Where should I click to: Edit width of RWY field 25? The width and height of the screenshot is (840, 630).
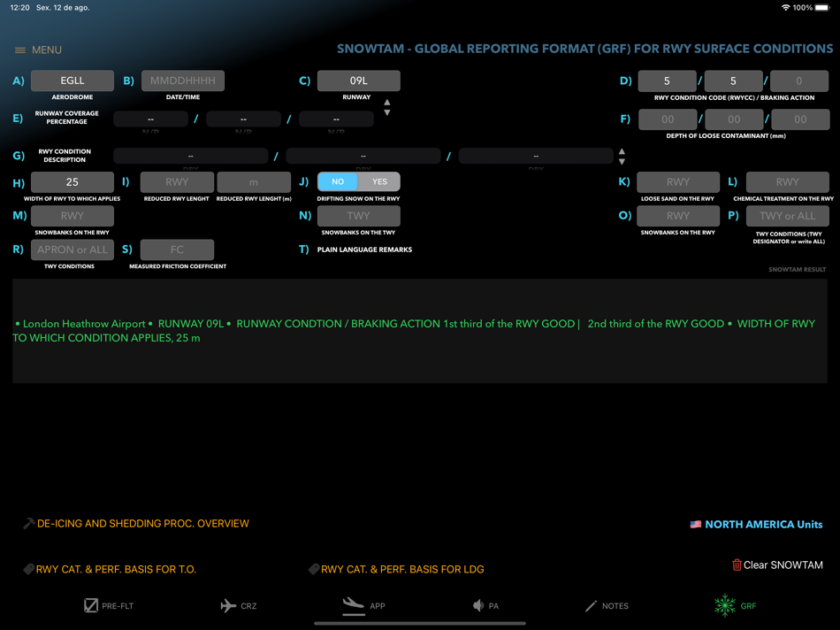(x=73, y=181)
